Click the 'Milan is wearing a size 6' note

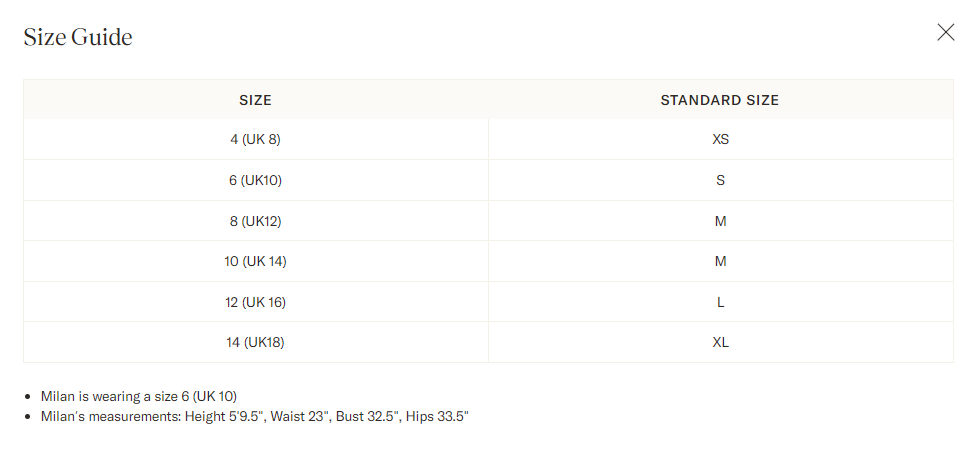point(139,396)
